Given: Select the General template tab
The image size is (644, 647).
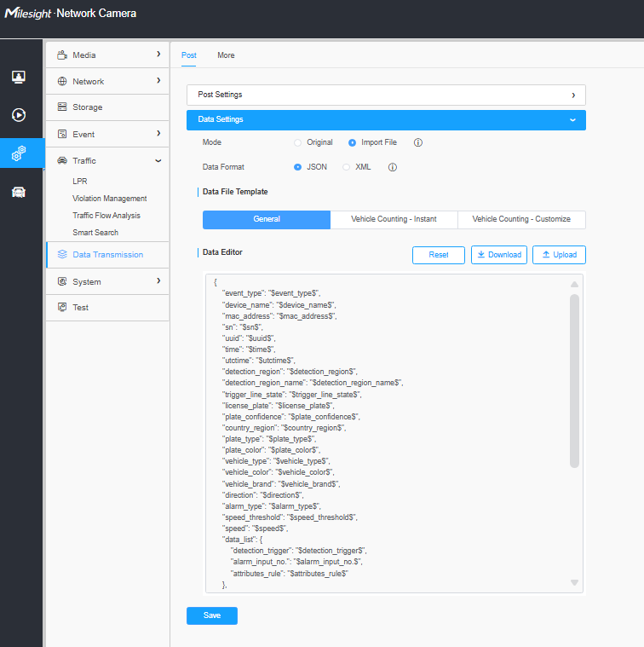Looking at the screenshot, I should [267, 220].
